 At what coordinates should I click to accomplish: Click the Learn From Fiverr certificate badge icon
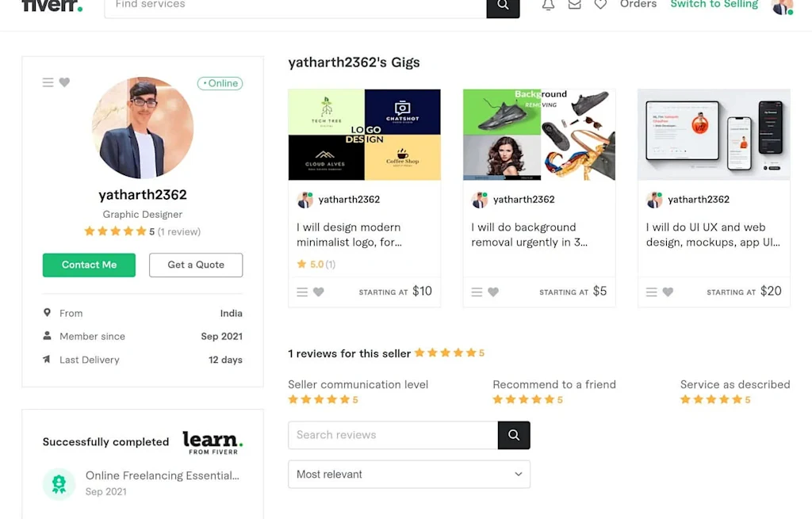pyautogui.click(x=59, y=483)
